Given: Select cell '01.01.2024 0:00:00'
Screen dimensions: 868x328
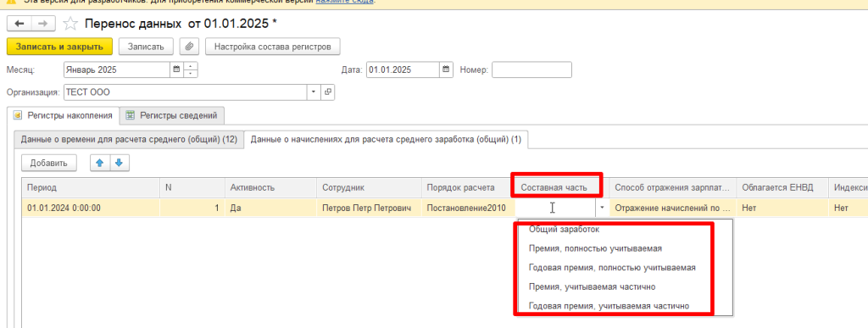Looking at the screenshot, I should click(91, 208).
